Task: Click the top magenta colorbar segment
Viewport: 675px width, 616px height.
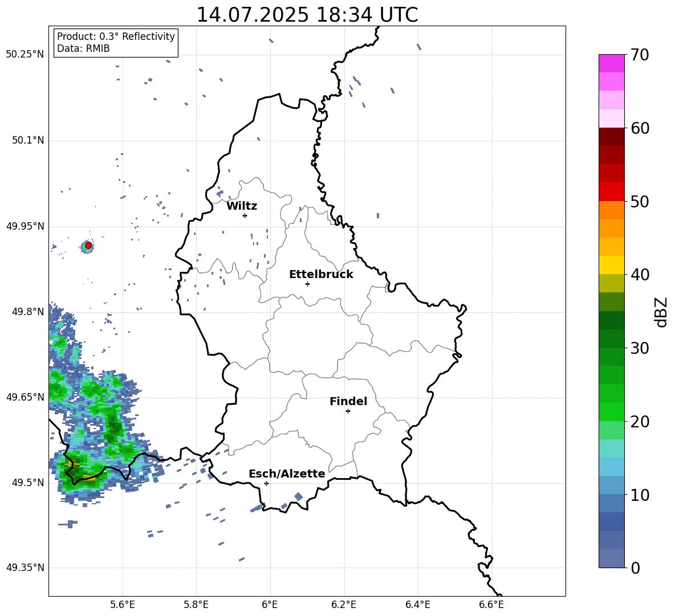Action: (611, 63)
